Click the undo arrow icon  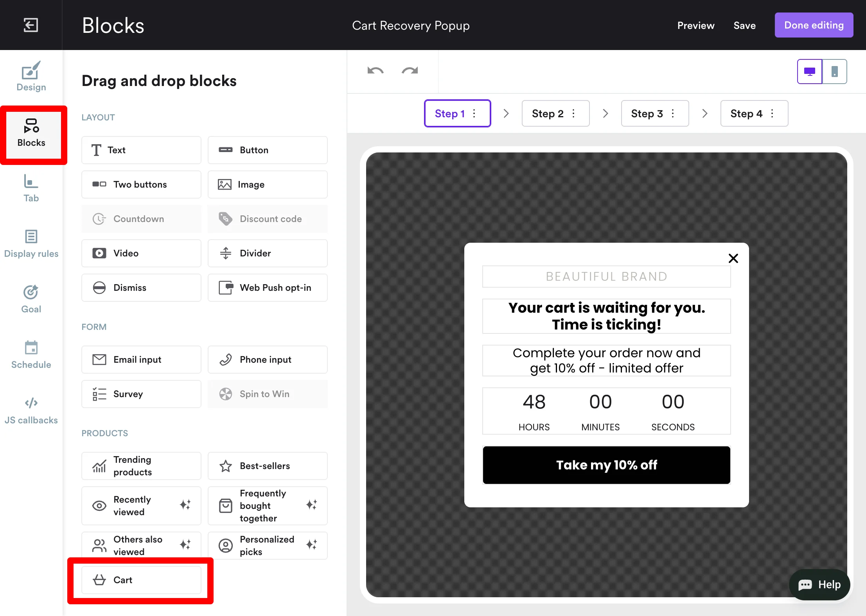click(376, 71)
